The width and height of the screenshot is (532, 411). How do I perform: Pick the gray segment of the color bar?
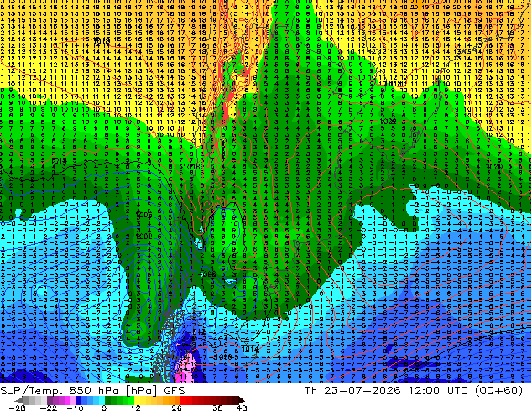[x=35, y=400]
